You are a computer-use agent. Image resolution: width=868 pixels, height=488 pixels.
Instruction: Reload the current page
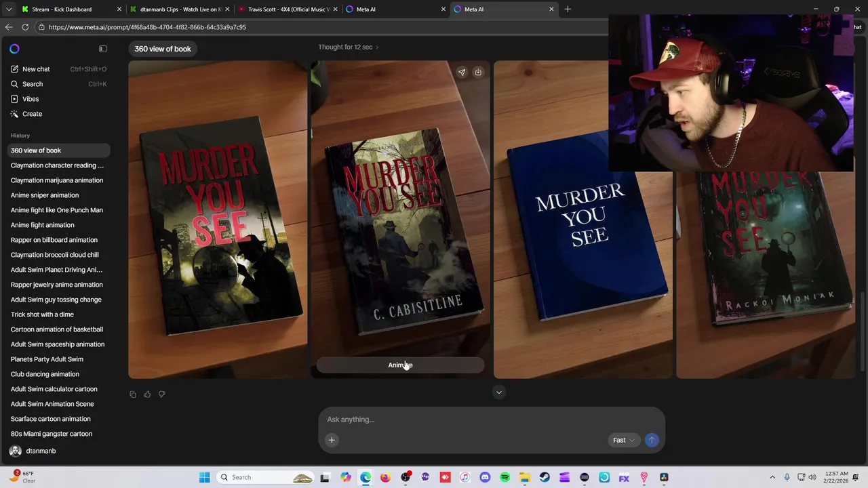click(x=25, y=27)
